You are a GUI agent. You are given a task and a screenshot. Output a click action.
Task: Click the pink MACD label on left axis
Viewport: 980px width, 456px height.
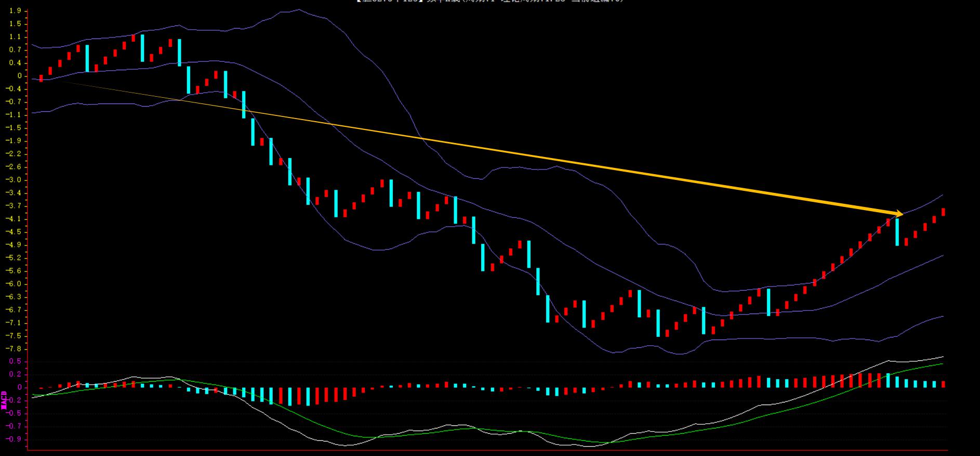pos(4,400)
